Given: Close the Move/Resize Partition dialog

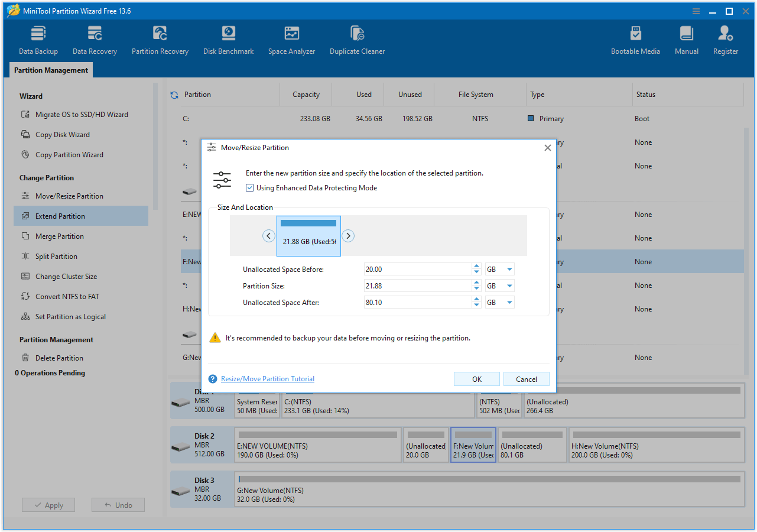Looking at the screenshot, I should (x=547, y=148).
